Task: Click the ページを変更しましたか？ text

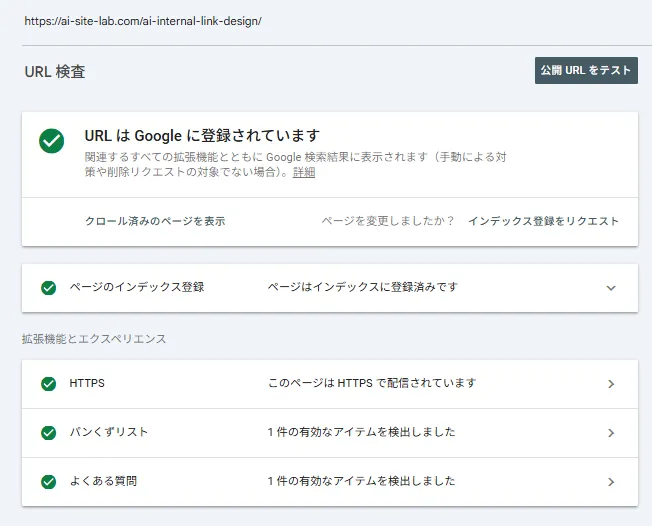Action: pos(388,221)
